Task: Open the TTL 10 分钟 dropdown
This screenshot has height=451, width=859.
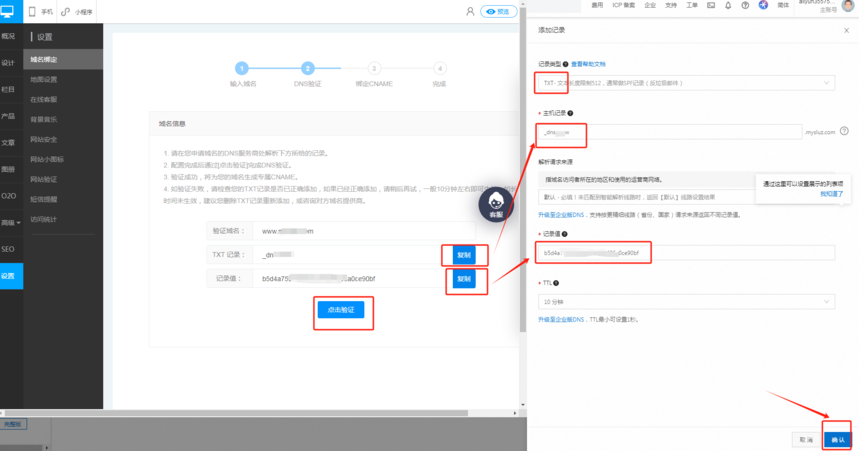Action: pyautogui.click(x=686, y=302)
